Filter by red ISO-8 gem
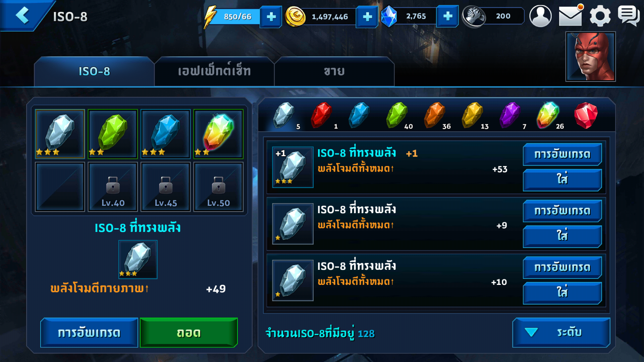644x362 pixels. coord(586,116)
